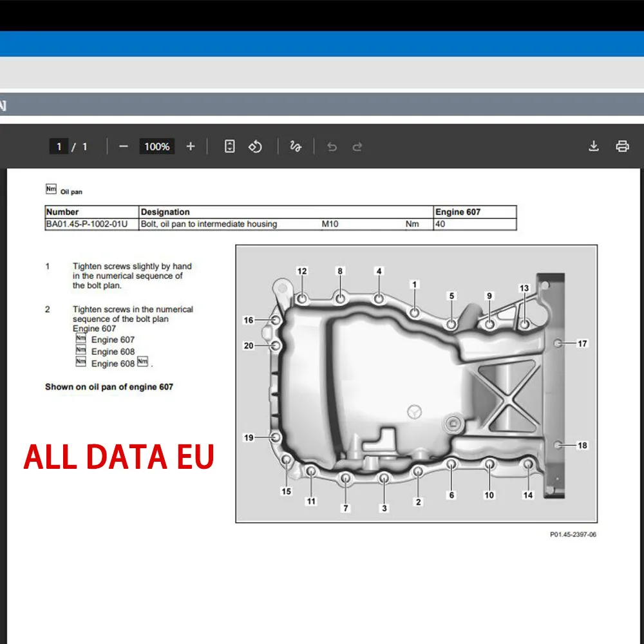Click the 'Designation' column header
Screen dimensions: 644x644
pos(286,212)
